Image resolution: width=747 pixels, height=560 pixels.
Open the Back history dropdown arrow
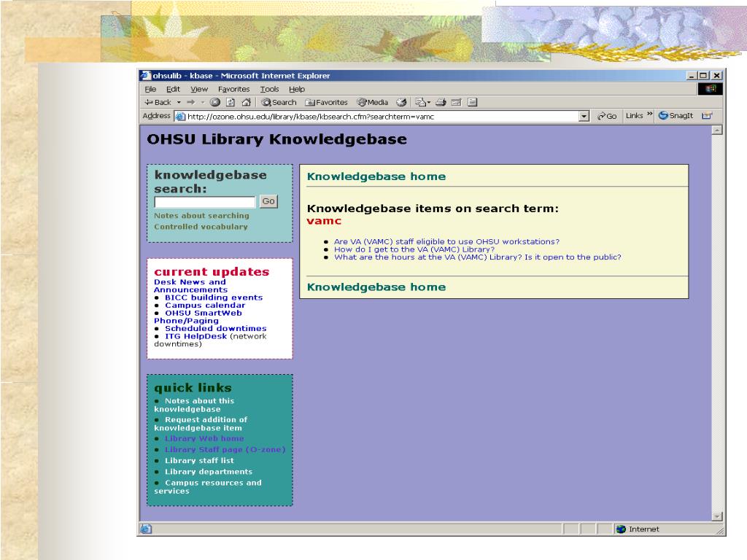pyautogui.click(x=179, y=102)
